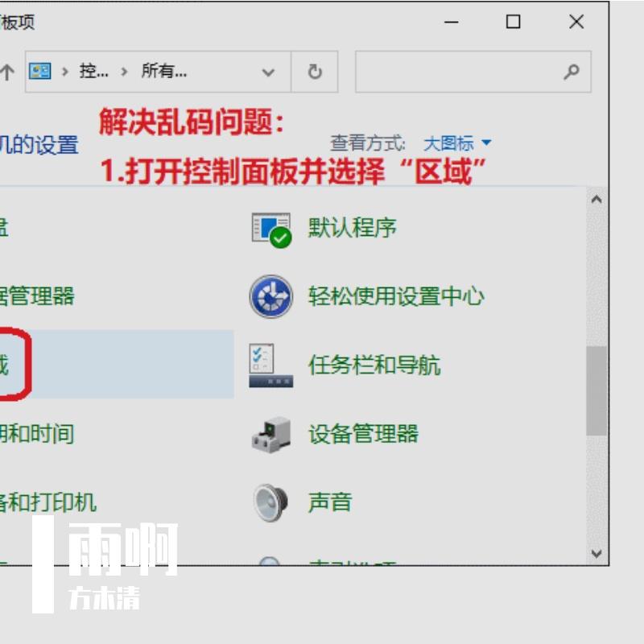
Task: Click the vertical scrollbar thumb
Action: tap(597, 390)
